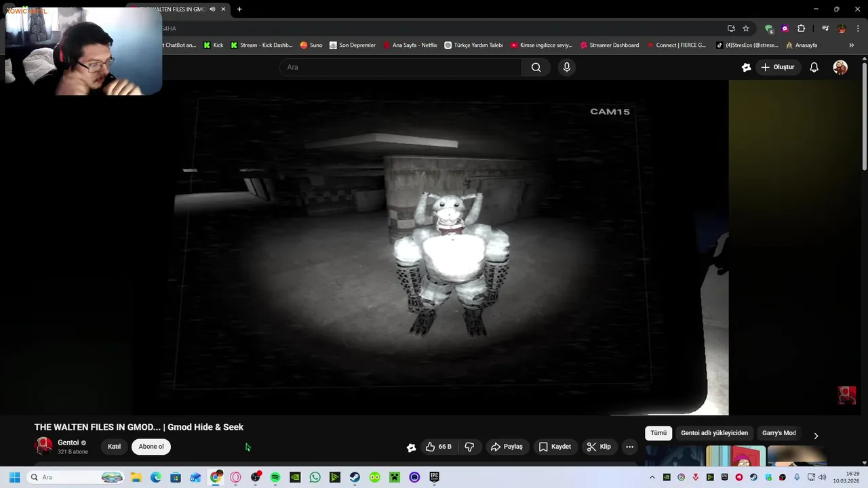Dislike the video with thumbs down
This screenshot has width=868, height=488.
[x=469, y=447]
